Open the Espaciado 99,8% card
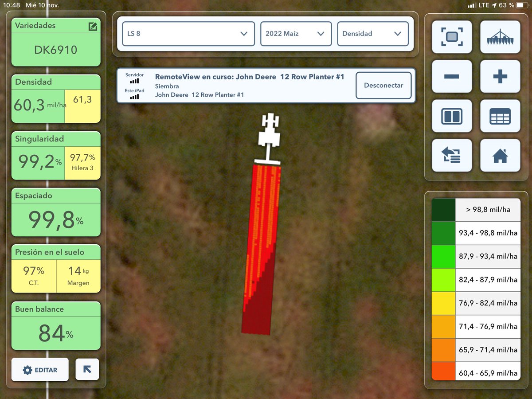This screenshot has height=399, width=532. pyautogui.click(x=56, y=212)
